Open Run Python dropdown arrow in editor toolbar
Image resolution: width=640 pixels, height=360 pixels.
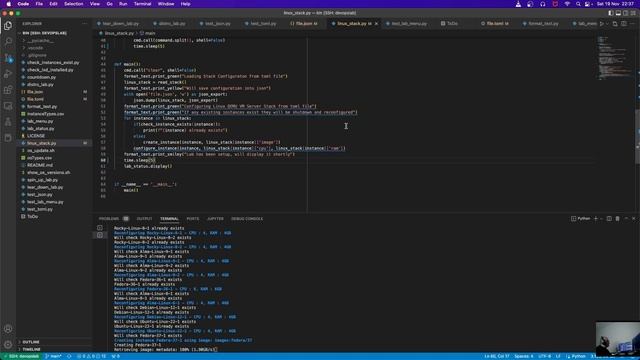point(607,24)
